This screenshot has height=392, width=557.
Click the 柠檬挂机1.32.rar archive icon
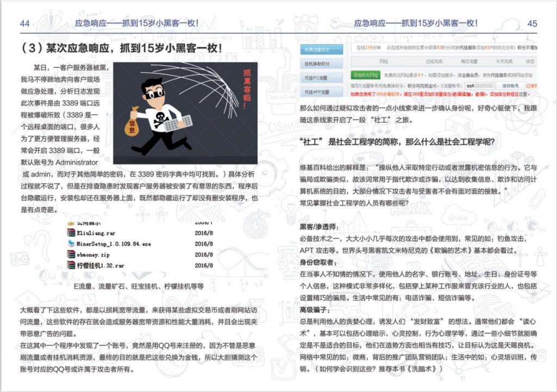coord(71,265)
